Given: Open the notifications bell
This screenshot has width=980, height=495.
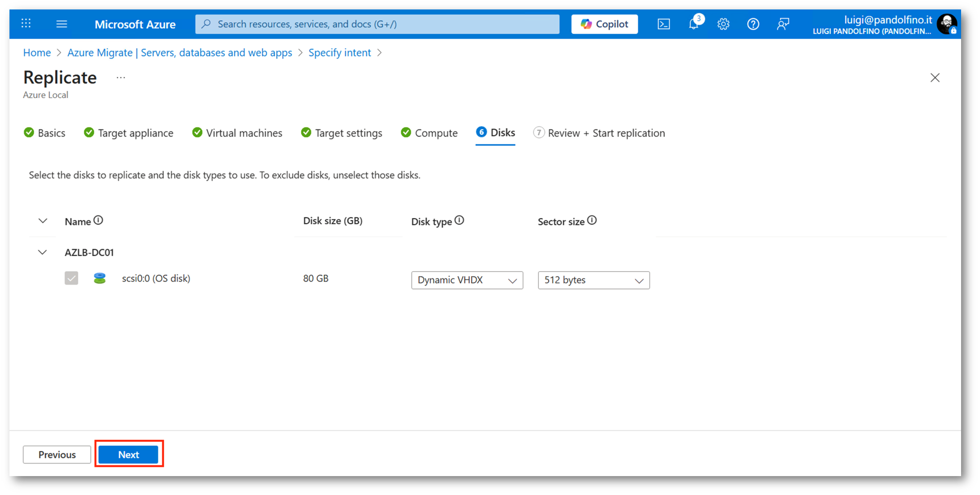Looking at the screenshot, I should coord(693,24).
